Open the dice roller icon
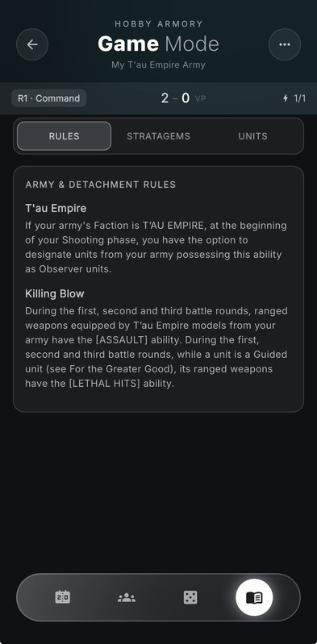Image resolution: width=317 pixels, height=644 pixels. pos(190,597)
